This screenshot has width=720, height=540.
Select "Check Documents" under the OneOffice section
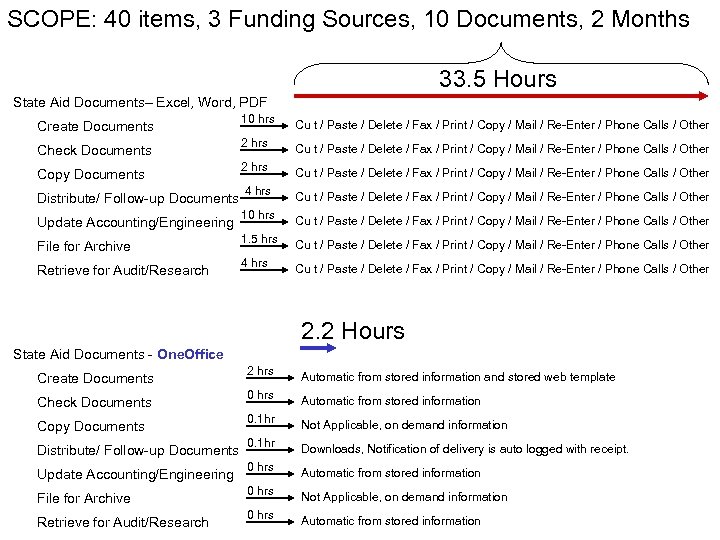click(x=94, y=402)
